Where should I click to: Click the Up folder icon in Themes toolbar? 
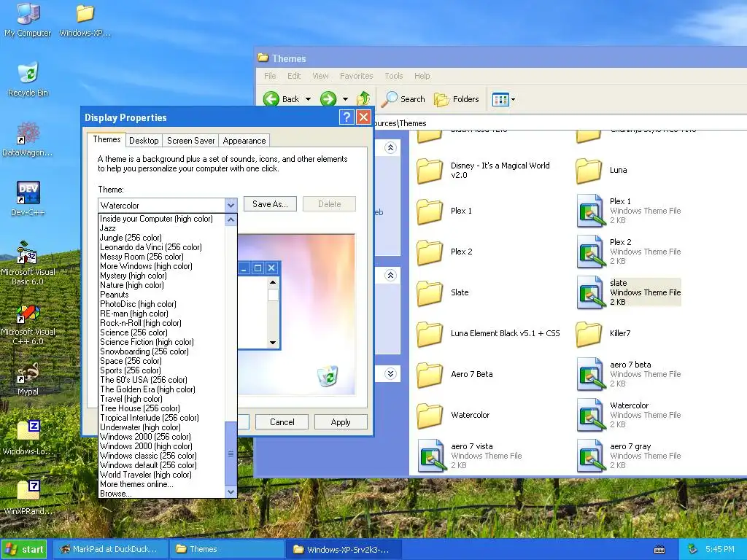pos(363,99)
